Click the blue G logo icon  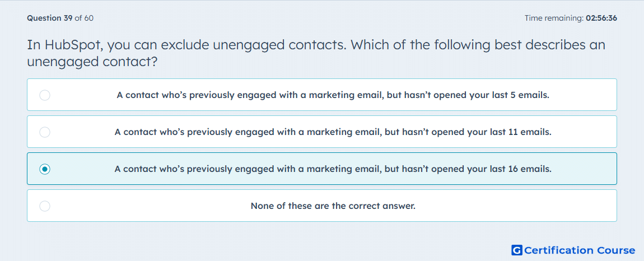point(517,250)
